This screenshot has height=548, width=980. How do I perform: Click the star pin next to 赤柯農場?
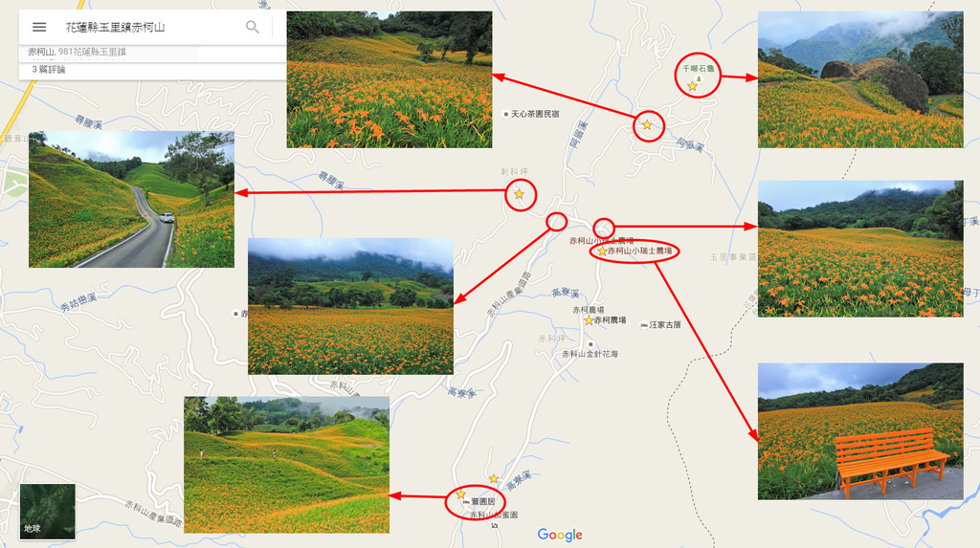589,321
